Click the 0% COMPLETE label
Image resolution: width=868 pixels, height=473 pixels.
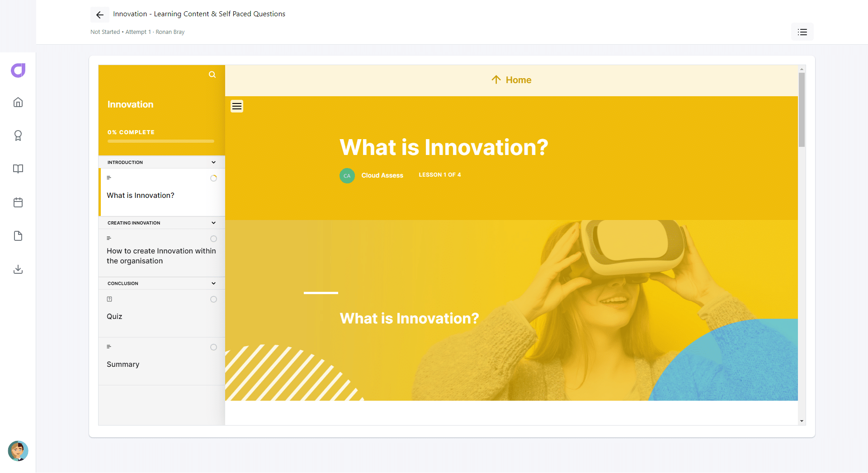131,132
